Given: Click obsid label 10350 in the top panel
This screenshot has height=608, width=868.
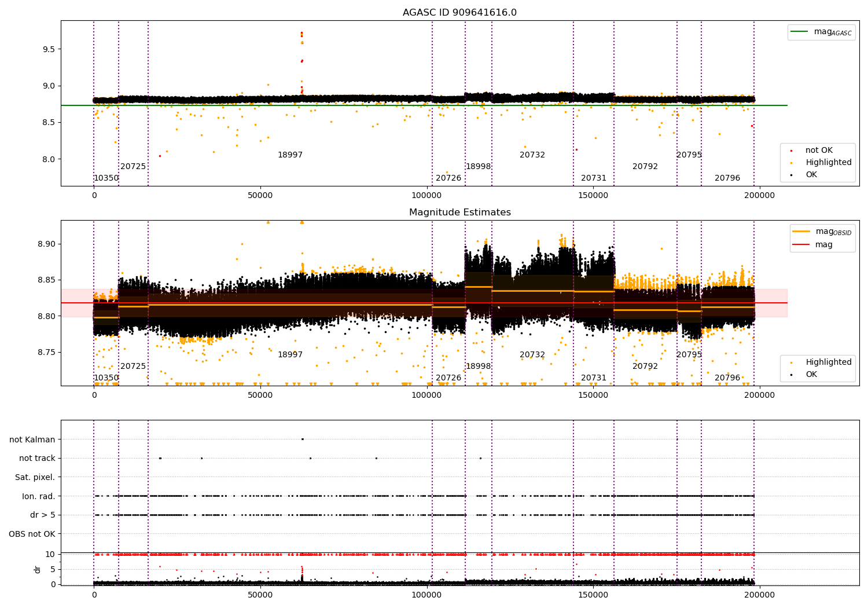Looking at the screenshot, I should pos(106,178).
